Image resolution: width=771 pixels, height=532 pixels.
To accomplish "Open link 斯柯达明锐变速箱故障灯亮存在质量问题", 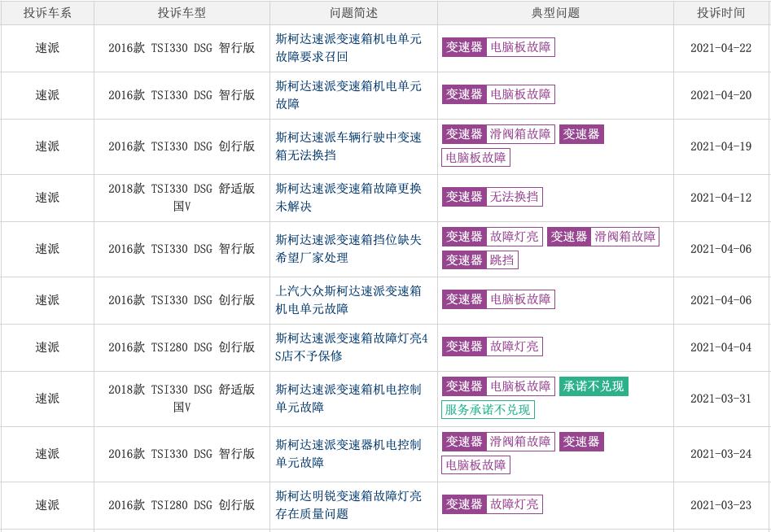I will (348, 504).
